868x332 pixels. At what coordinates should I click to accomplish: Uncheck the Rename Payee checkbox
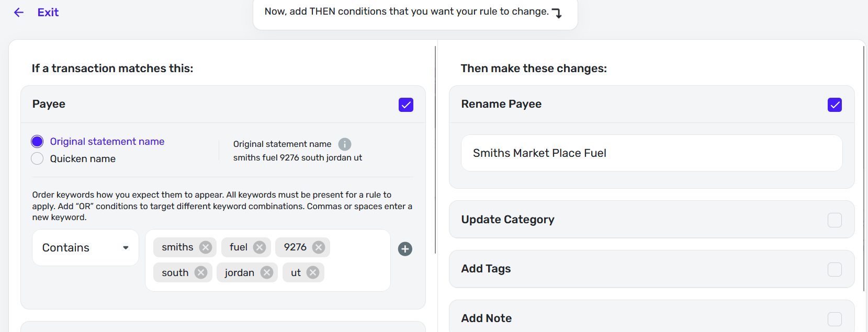pyautogui.click(x=835, y=105)
